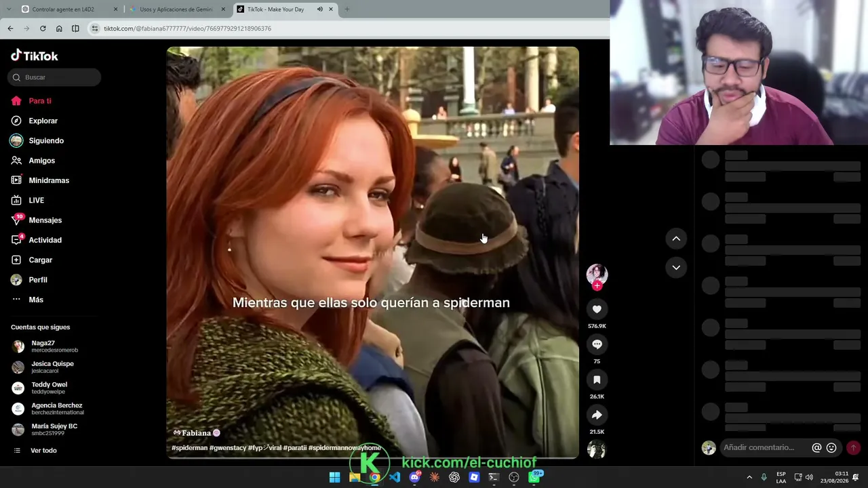
Task: Switch to Usos y Aplicaciones de Gemini tab
Action: click(x=177, y=9)
